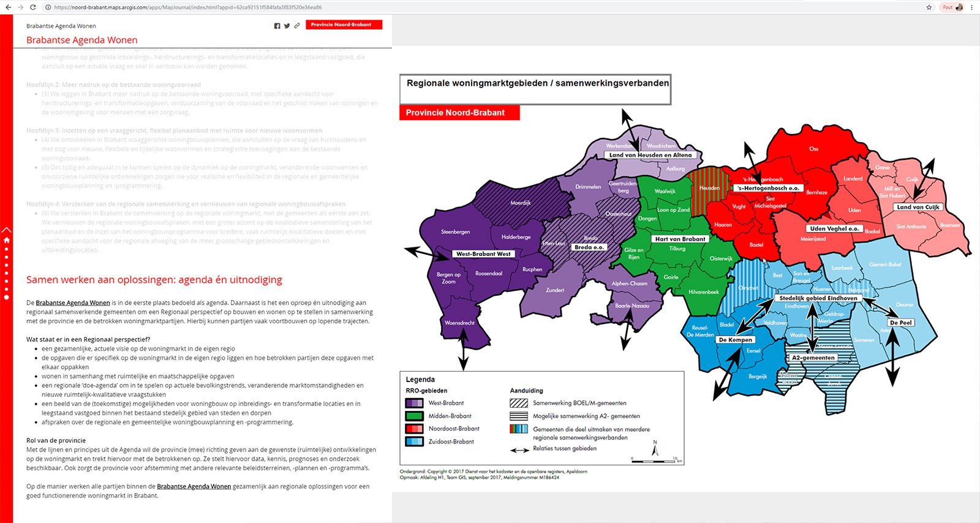The height and width of the screenshot is (523, 980).
Task: Click the Zundert municipality on the map
Action: click(x=555, y=290)
